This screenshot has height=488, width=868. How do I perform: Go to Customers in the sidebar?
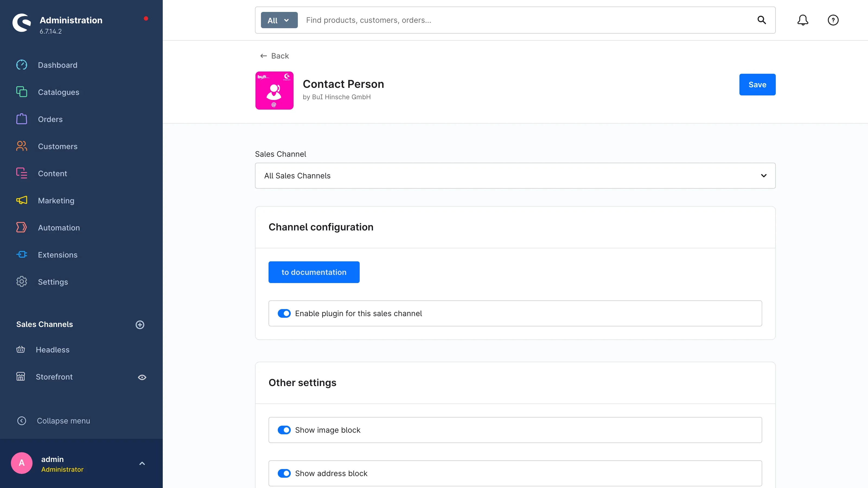58,146
